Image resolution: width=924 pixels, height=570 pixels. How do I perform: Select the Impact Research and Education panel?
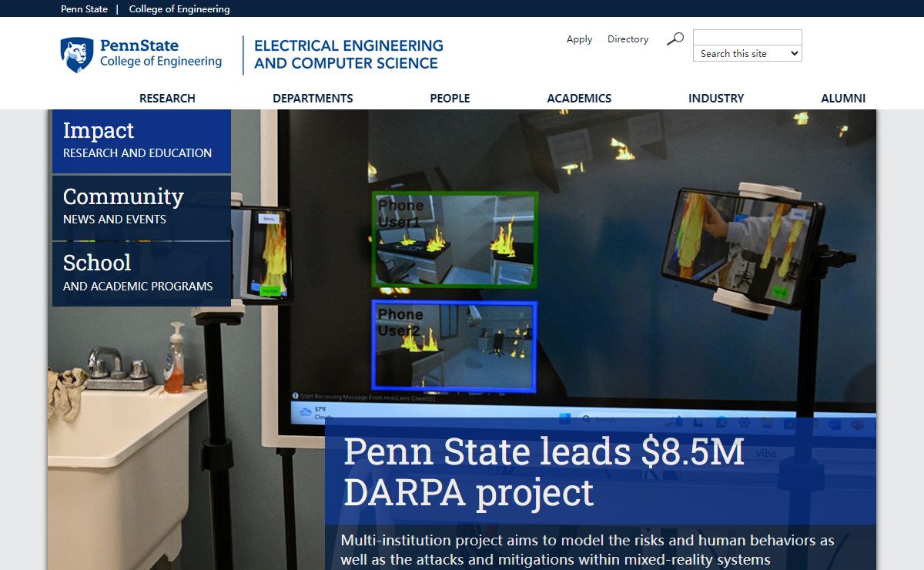click(142, 141)
